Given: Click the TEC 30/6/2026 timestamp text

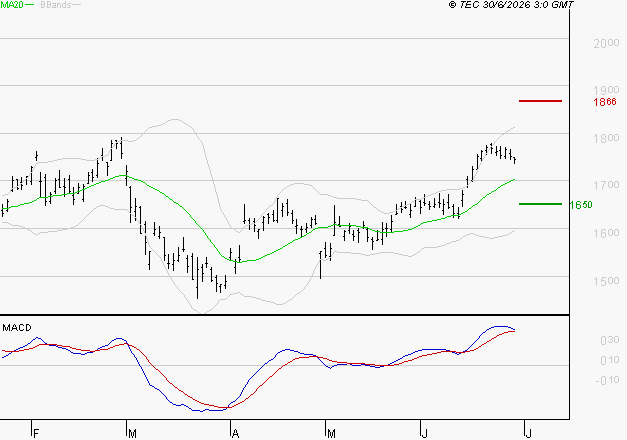Looking at the screenshot, I should tap(511, 5).
